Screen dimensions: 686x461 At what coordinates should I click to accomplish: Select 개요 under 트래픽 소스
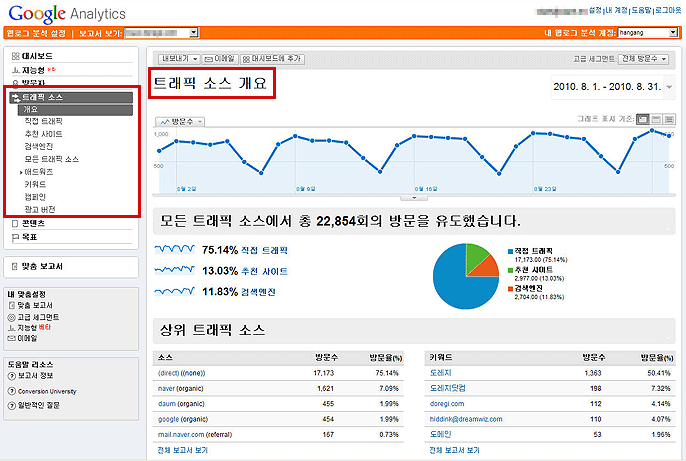pyautogui.click(x=75, y=110)
